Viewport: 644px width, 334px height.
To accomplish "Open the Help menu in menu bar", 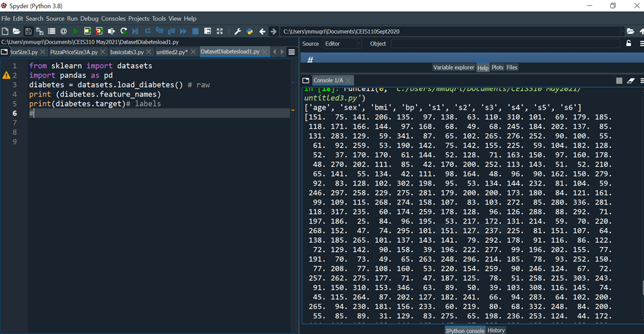I will tap(190, 18).
